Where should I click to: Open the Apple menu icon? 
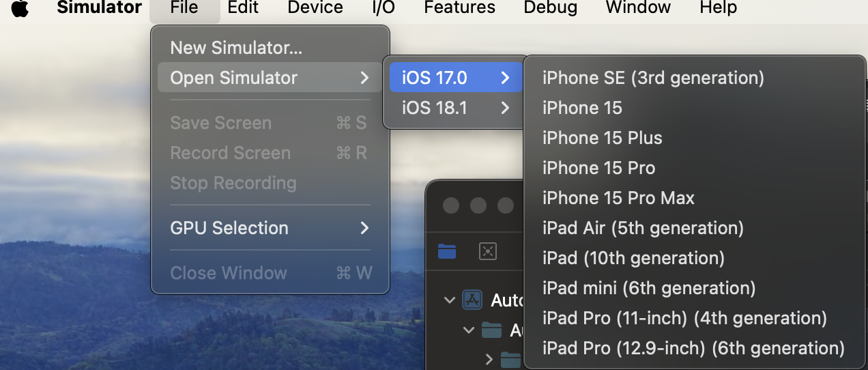20,8
